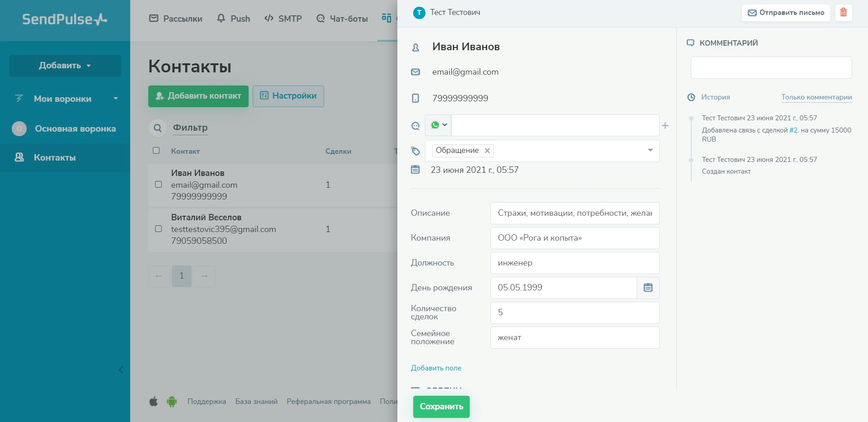This screenshot has width=868, height=422.
Task: Open the Рассылки menu
Action: point(176,19)
